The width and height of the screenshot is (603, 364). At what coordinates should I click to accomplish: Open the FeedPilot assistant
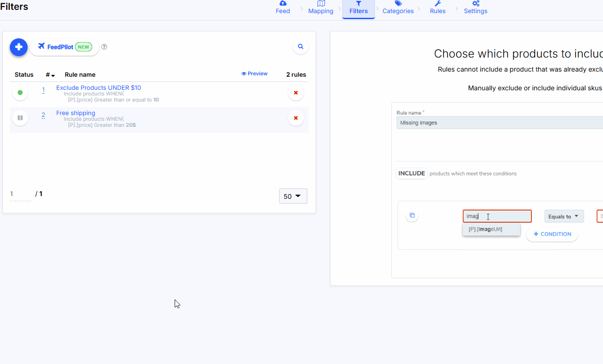click(65, 47)
